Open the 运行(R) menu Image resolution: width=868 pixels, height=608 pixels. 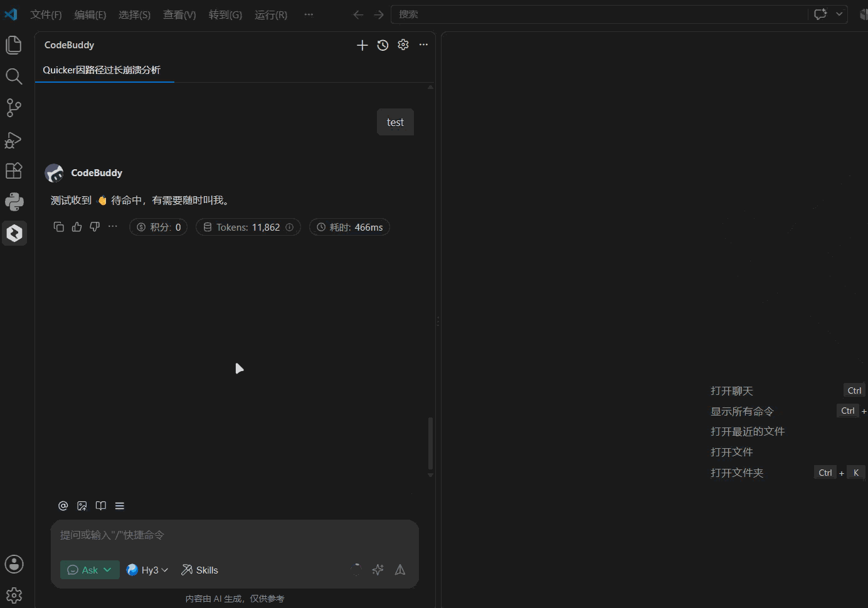point(271,14)
